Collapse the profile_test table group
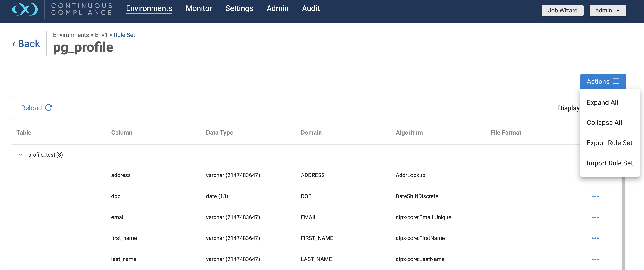Viewport: 644px width, 270px height. 20,155
